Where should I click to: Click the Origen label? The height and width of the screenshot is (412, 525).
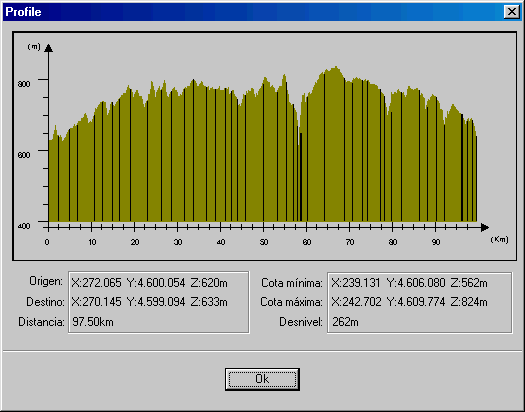[x=46, y=281]
